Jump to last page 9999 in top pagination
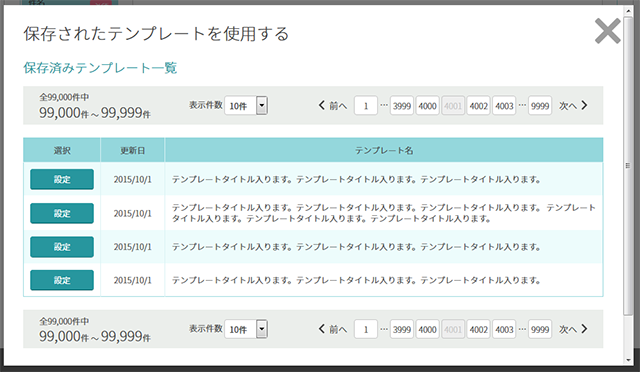Screen dimensions: 640x372 click(x=540, y=106)
